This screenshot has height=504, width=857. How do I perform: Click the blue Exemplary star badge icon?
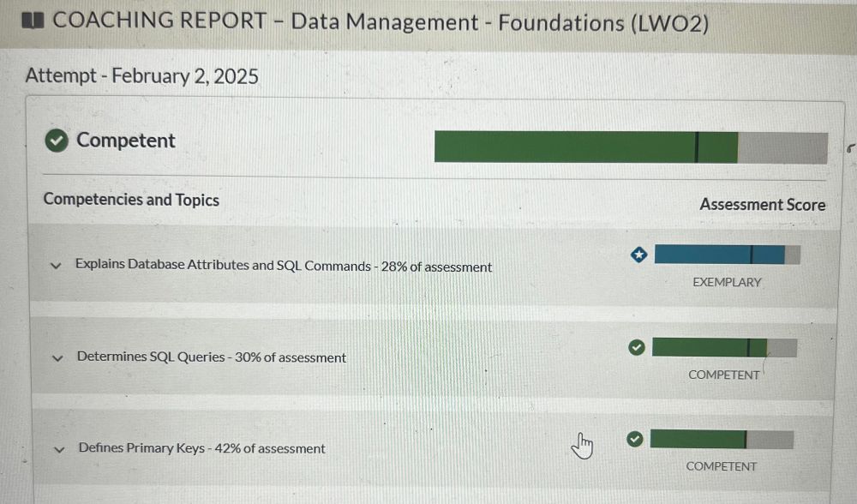click(638, 255)
